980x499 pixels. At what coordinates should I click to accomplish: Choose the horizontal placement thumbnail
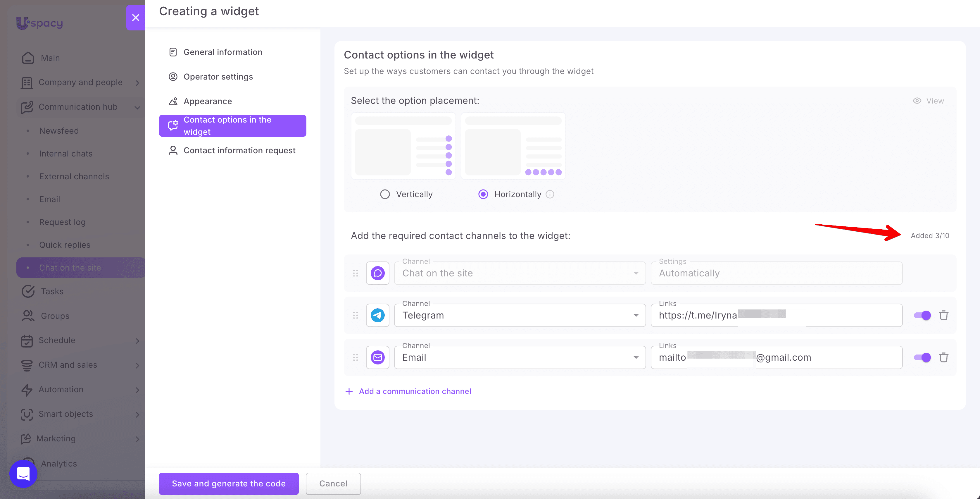(513, 146)
